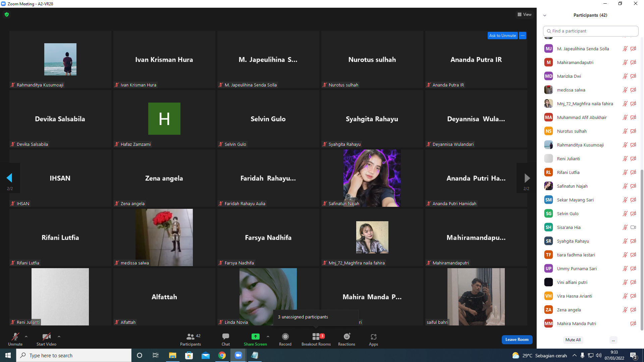Expand the video options arrow beside Start Video
The width and height of the screenshot is (644, 362).
click(x=59, y=337)
